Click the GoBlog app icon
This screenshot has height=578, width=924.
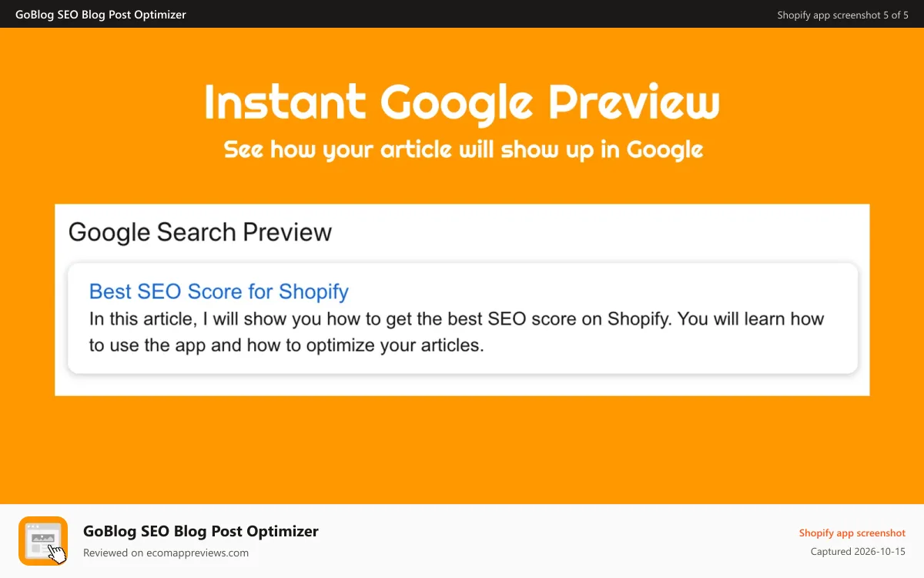[x=43, y=541]
